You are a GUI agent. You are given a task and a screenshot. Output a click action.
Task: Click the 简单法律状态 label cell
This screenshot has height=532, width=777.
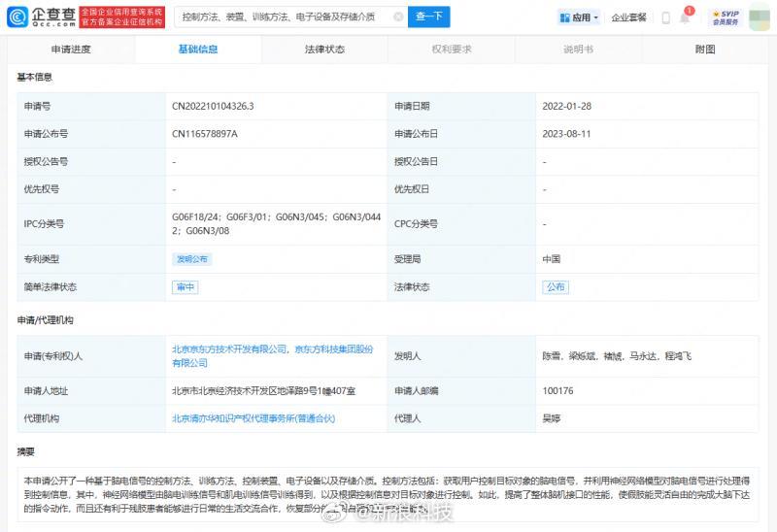(x=91, y=286)
